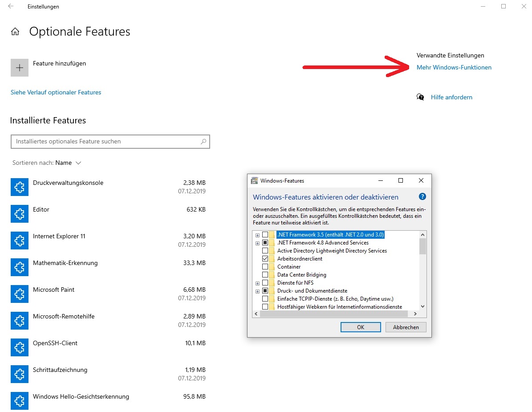Click the horizontal scroll left arrow
Screen dimensions: 532x412
pyautogui.click(x=256, y=314)
